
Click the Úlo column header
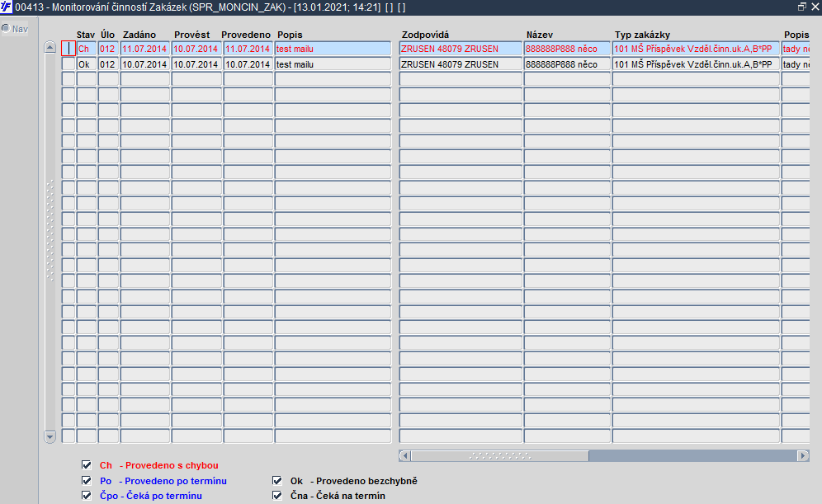(x=107, y=35)
